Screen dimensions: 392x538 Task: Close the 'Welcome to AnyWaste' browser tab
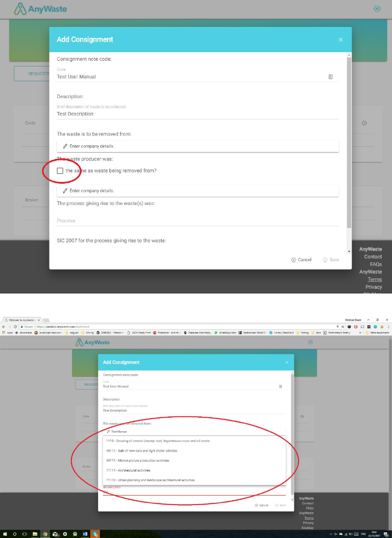point(39,320)
